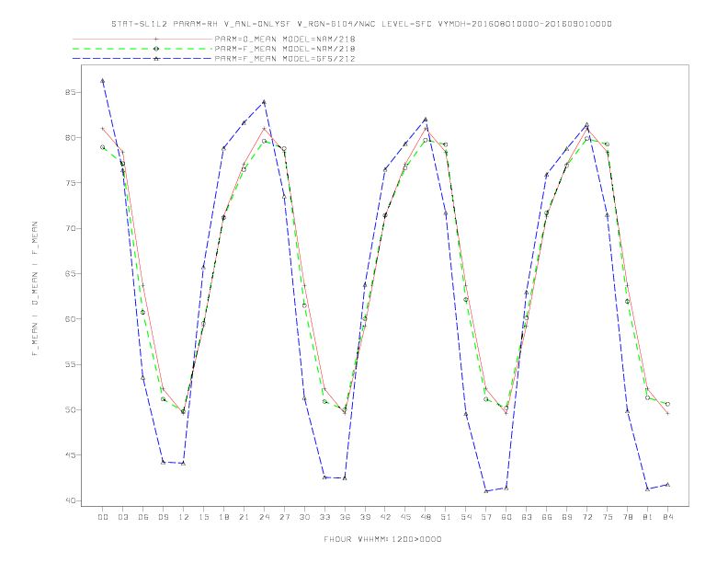Click x-axis forecast hour label 15
728x563 pixels.
[x=203, y=517]
